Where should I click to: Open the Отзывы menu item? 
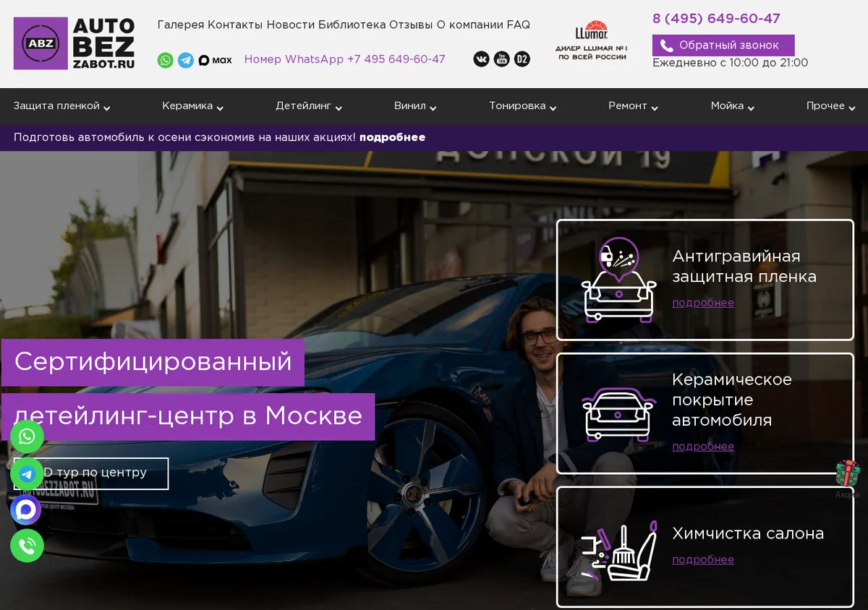(411, 25)
